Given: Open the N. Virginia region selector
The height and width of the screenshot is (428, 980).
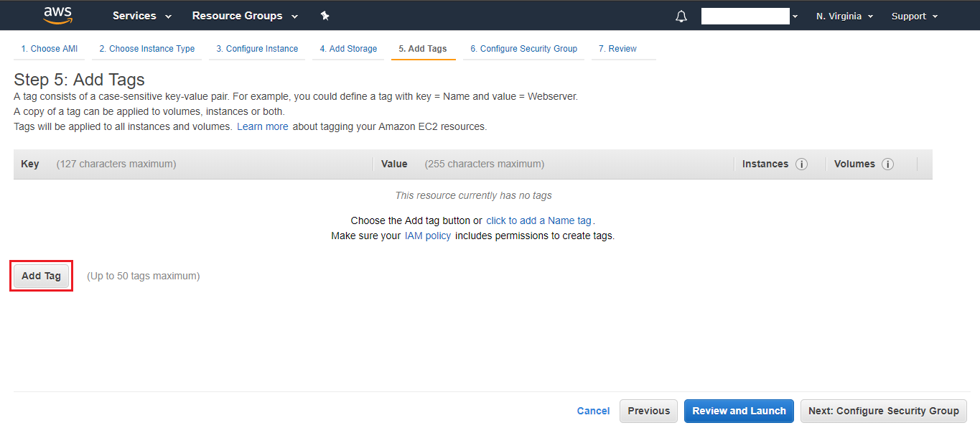Looking at the screenshot, I should point(844,16).
